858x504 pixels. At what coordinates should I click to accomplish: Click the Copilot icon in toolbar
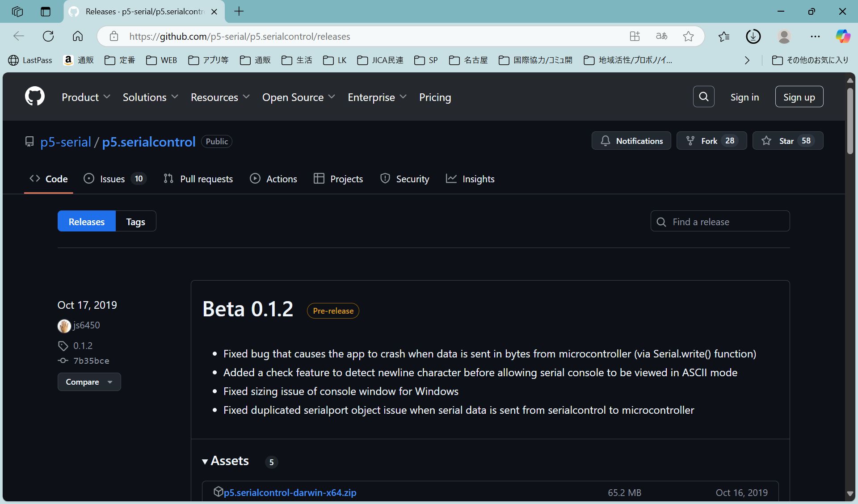pos(843,36)
